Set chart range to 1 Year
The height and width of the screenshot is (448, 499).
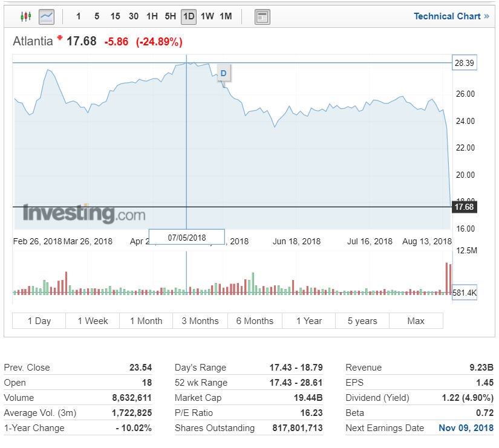point(309,320)
